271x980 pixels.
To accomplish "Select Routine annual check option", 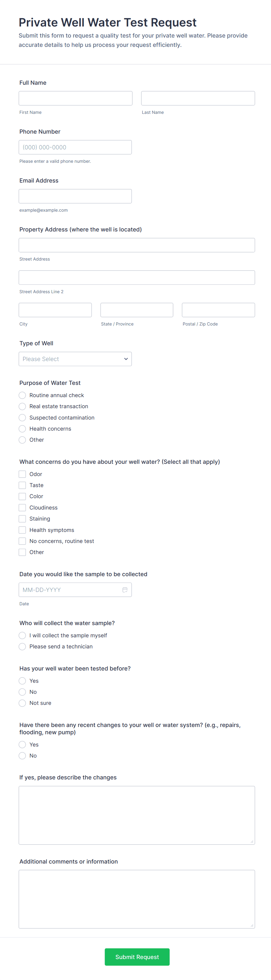I will (x=22, y=395).
